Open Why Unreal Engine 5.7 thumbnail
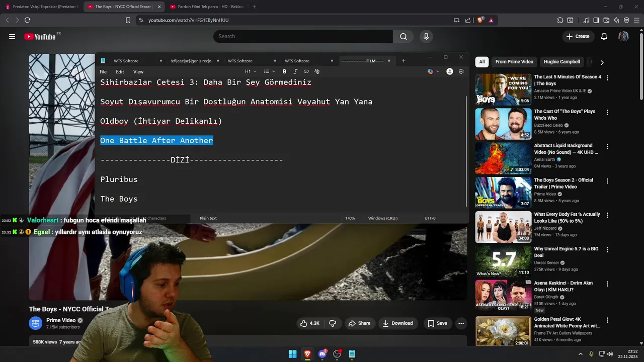The image size is (644, 362). 503,261
